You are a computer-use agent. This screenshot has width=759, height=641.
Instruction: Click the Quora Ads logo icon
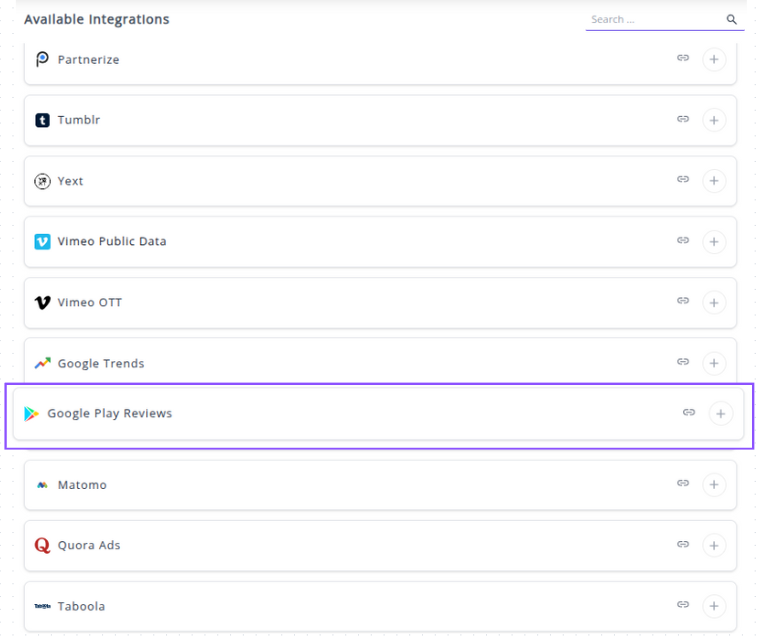point(42,545)
